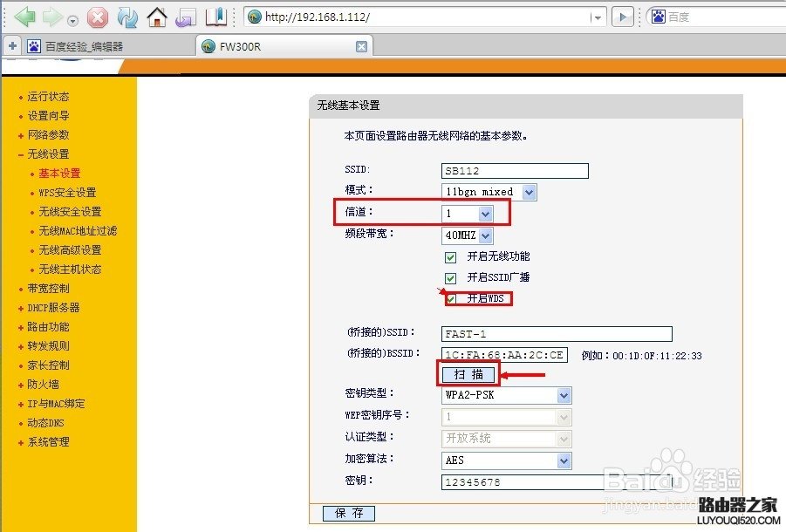Image resolution: width=786 pixels, height=532 pixels.
Task: Select 系统管理 in the sidebar menu
Action: 46,442
